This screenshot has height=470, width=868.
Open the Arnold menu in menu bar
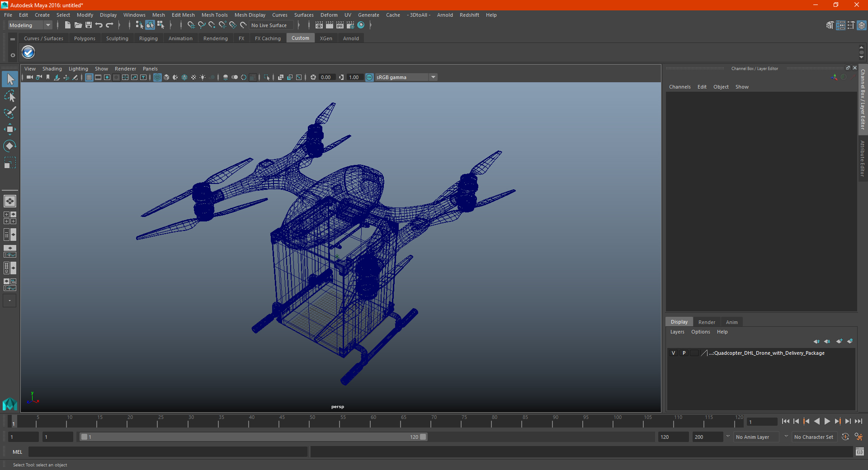[445, 15]
